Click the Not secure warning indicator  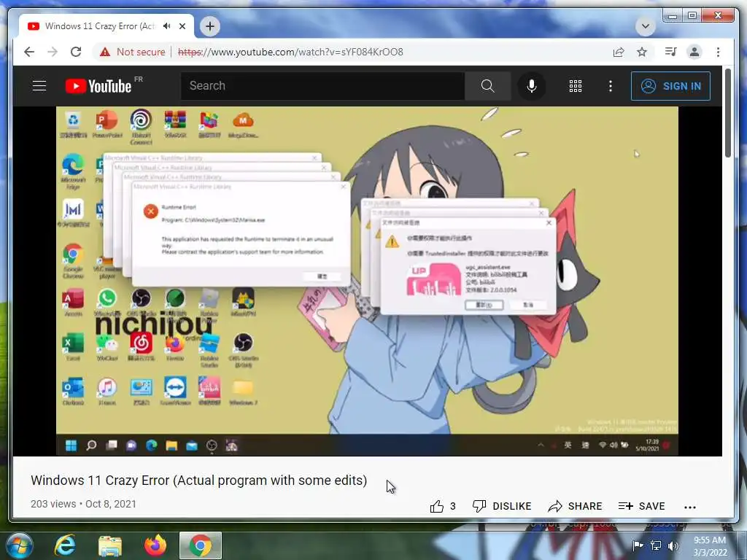click(133, 52)
